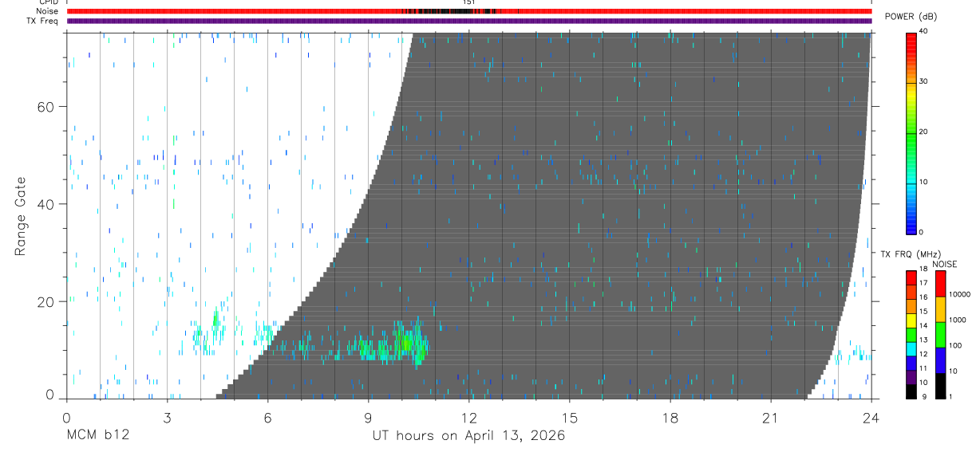The width and height of the screenshot is (980, 452).
Task: Click the 'Noise' row label at top
Action: [49, 11]
